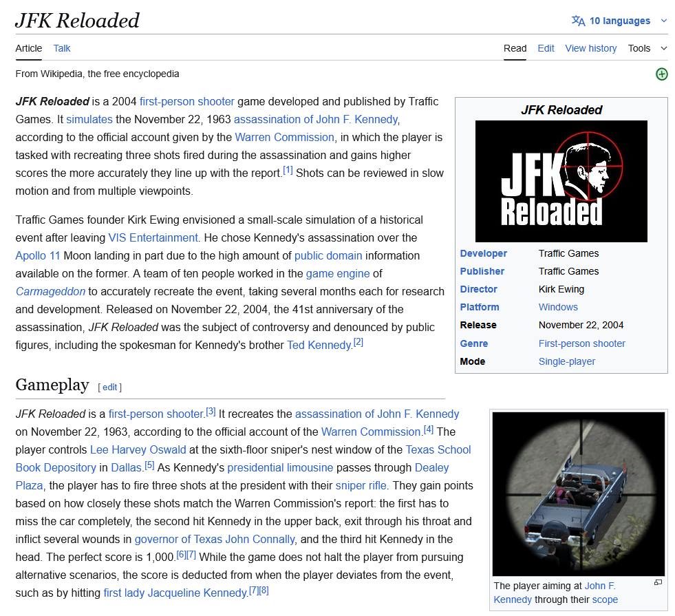Select the Read tab

point(515,48)
